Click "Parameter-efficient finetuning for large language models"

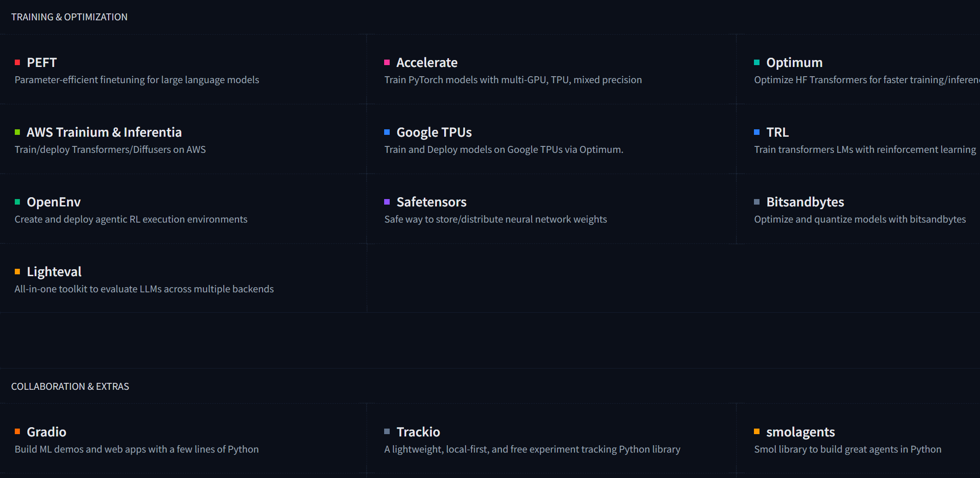pos(137,80)
